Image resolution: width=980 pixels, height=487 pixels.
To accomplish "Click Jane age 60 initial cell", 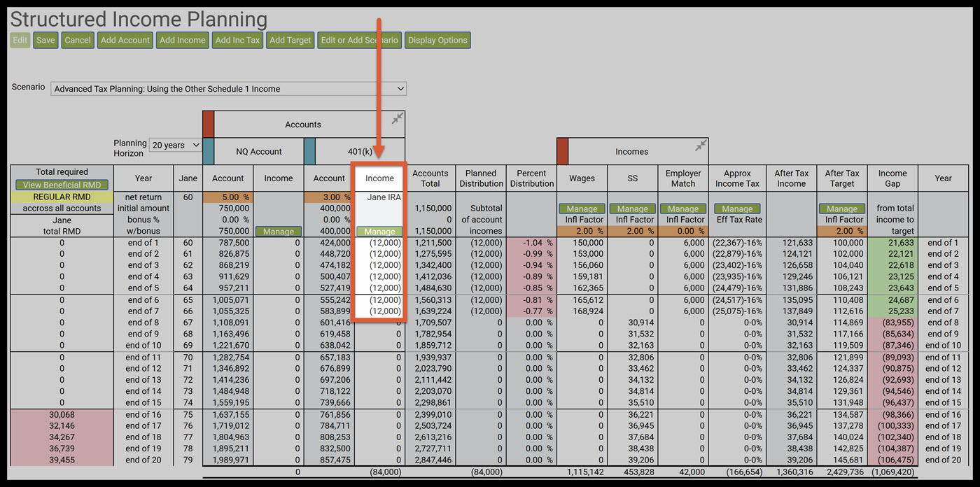I will click(x=188, y=197).
